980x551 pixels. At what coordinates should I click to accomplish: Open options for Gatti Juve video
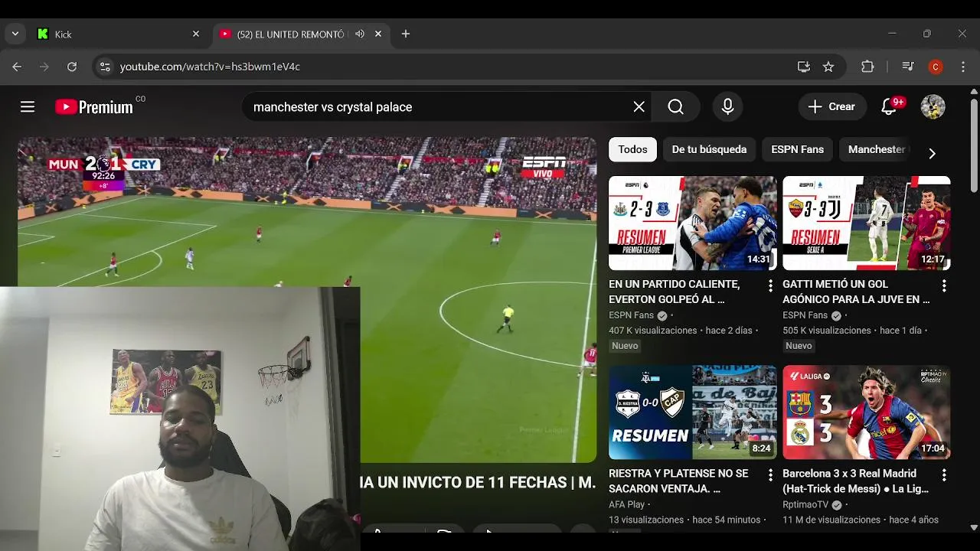(944, 285)
